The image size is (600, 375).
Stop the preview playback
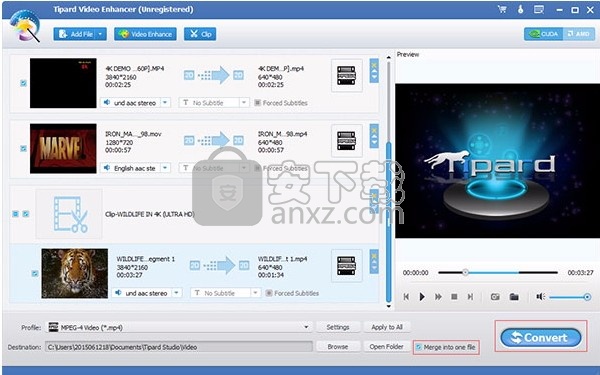pyautogui.click(x=454, y=297)
